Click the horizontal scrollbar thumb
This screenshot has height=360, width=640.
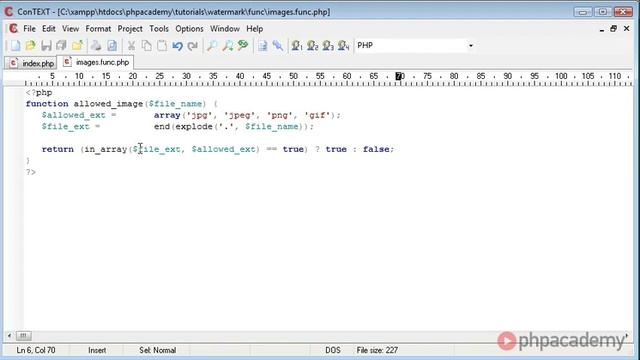(x=23, y=336)
